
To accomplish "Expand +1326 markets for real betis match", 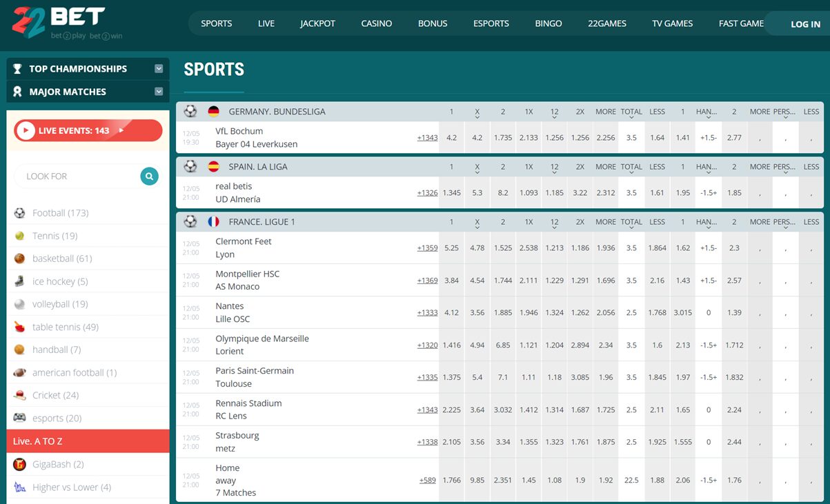I will (x=427, y=193).
